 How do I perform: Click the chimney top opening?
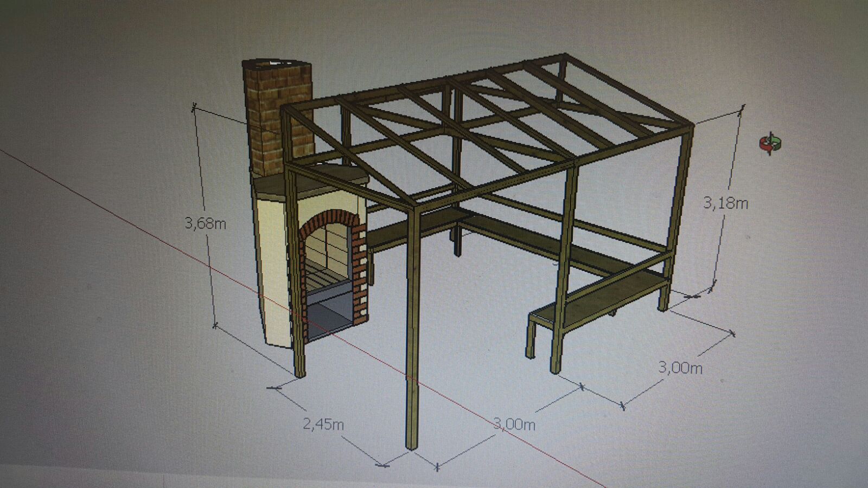(x=277, y=65)
